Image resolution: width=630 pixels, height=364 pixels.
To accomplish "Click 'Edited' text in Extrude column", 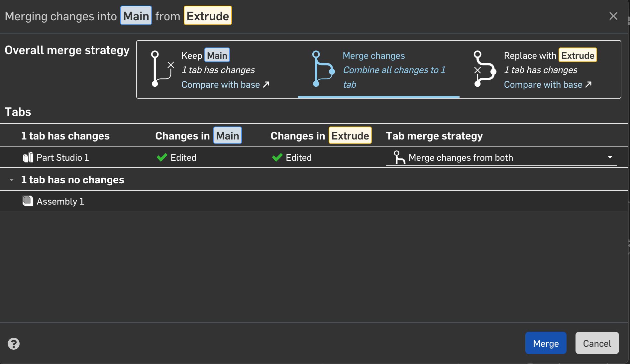I will click(299, 157).
